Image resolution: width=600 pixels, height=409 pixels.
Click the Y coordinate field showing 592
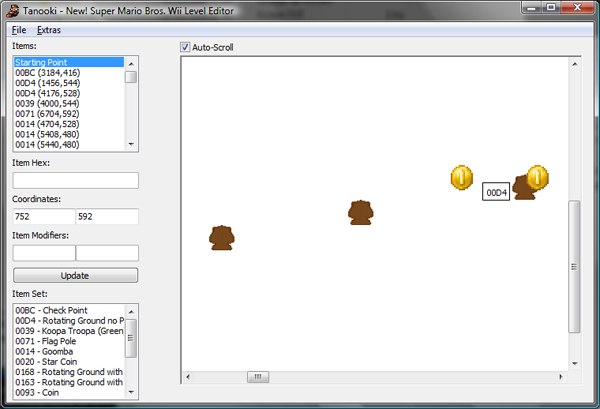107,217
